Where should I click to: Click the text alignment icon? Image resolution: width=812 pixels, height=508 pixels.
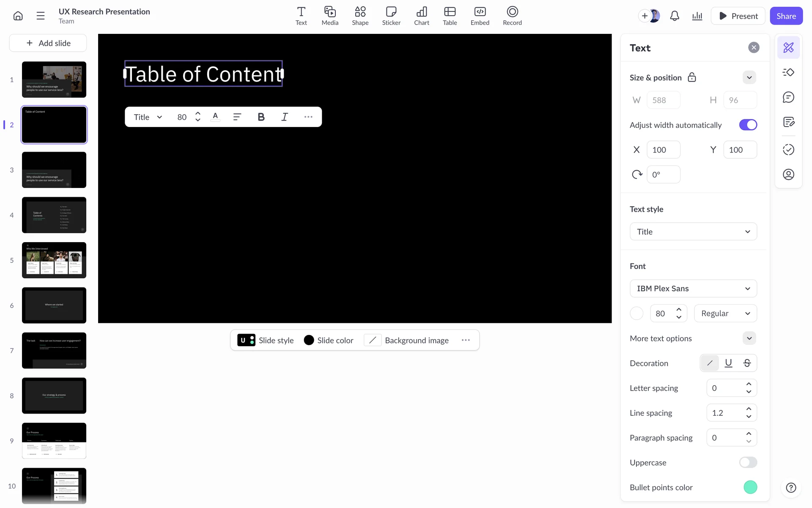[x=237, y=117]
